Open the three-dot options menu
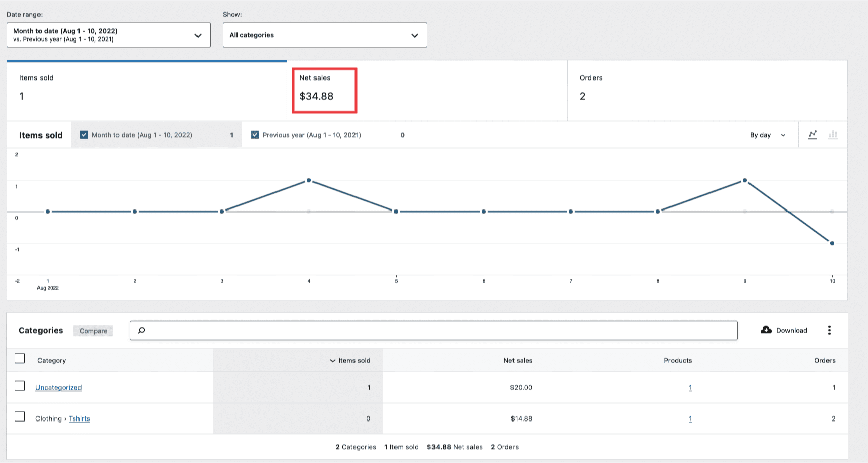This screenshot has width=868, height=463. tap(830, 330)
